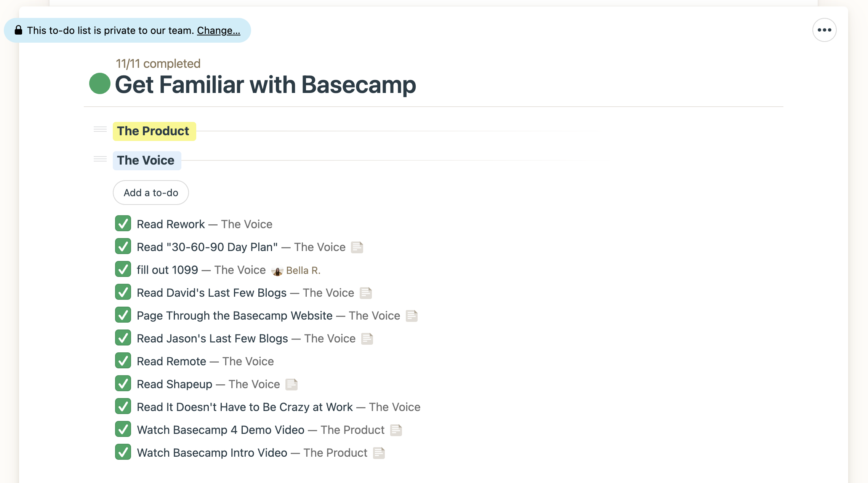This screenshot has height=483, width=868.
Task: Toggle the Read Remote completed checkbox
Action: click(x=123, y=360)
